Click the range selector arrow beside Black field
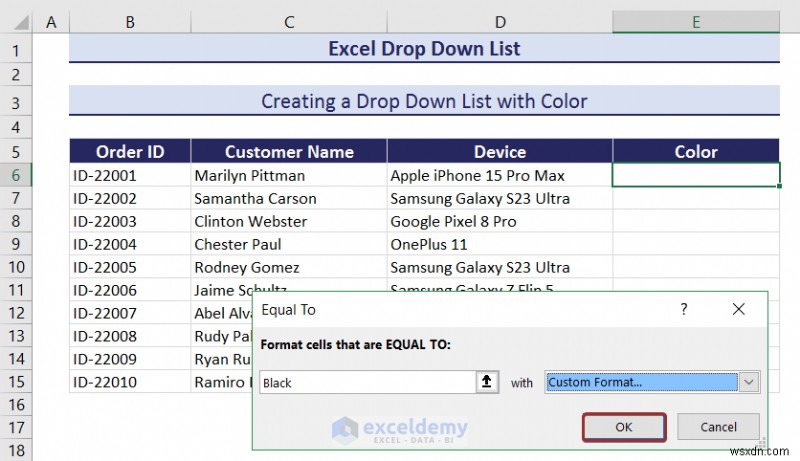Image resolution: width=800 pixels, height=461 pixels. [487, 382]
